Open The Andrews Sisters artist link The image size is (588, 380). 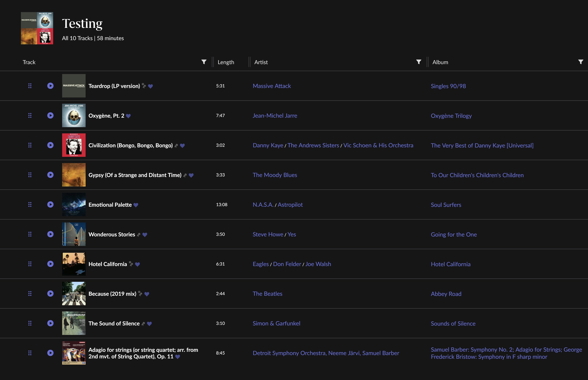click(313, 145)
